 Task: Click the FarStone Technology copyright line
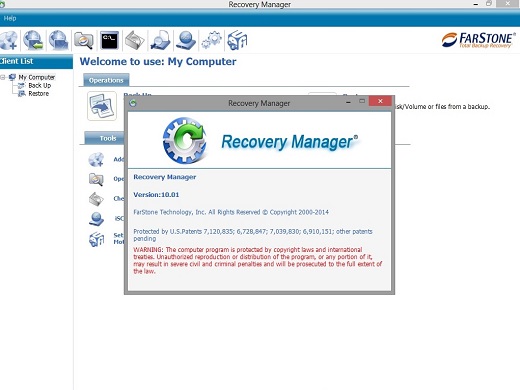pos(231,212)
